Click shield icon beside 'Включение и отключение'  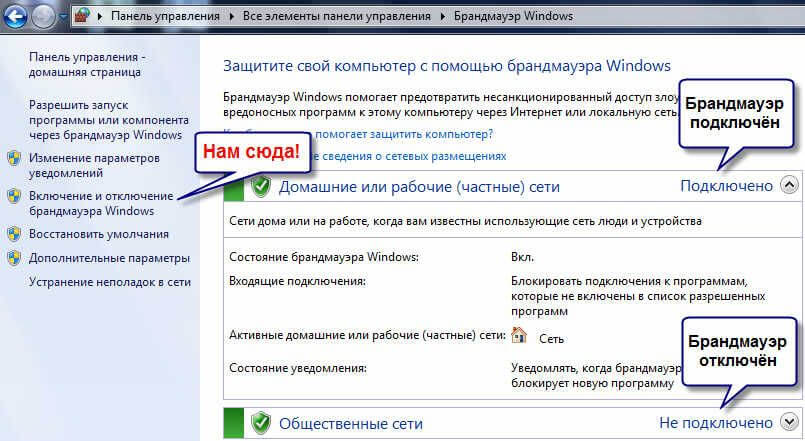(x=14, y=196)
